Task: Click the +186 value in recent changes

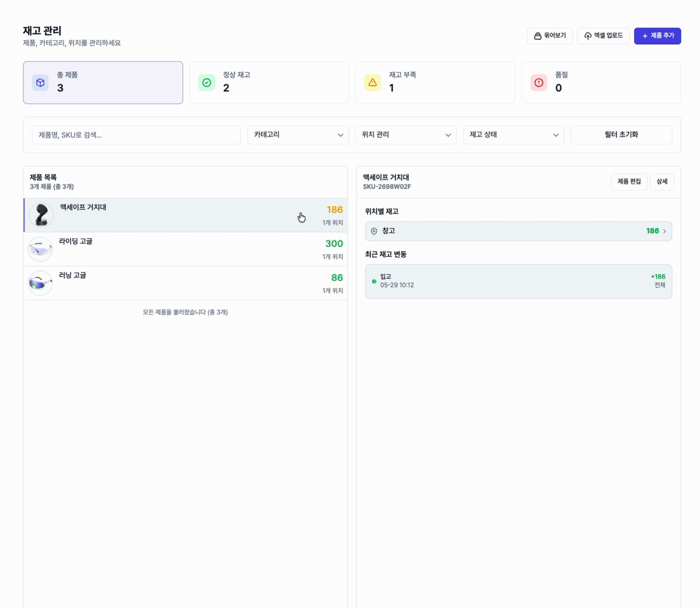Action: click(658, 277)
